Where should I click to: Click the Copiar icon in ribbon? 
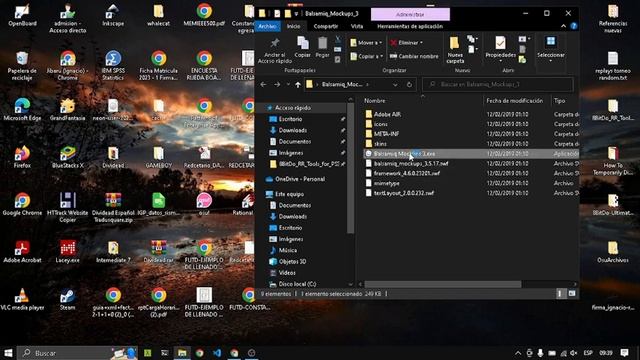point(302,42)
